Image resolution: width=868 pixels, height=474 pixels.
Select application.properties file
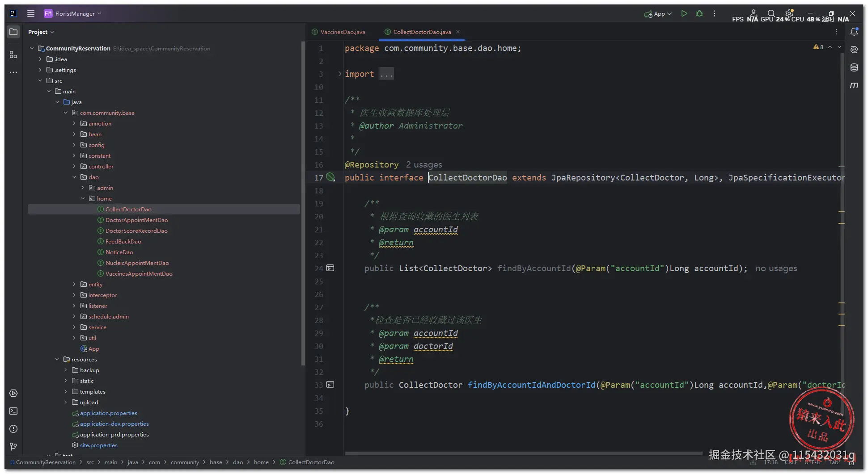tap(108, 413)
